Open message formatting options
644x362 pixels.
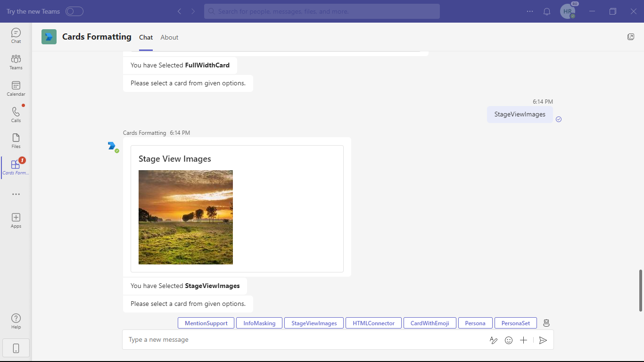pos(493,340)
